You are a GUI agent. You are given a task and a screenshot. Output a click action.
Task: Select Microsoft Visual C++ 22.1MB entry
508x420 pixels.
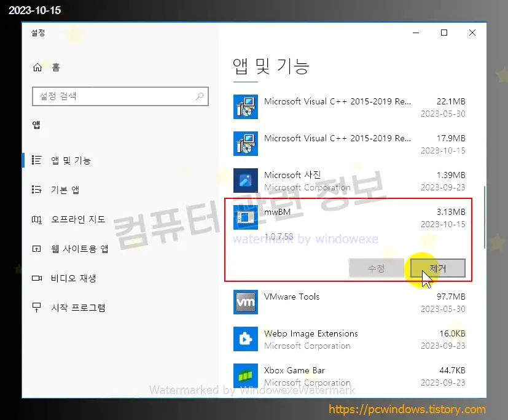350,107
